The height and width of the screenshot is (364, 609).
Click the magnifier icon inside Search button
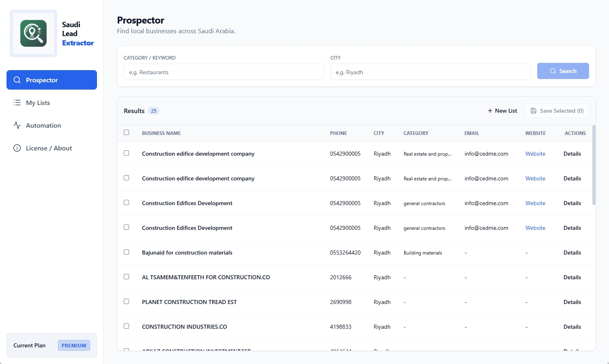[x=553, y=71]
